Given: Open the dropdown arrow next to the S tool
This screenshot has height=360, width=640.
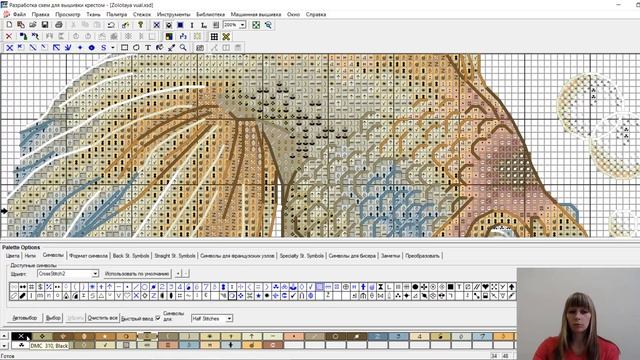Looking at the screenshot, I should tap(113, 48).
